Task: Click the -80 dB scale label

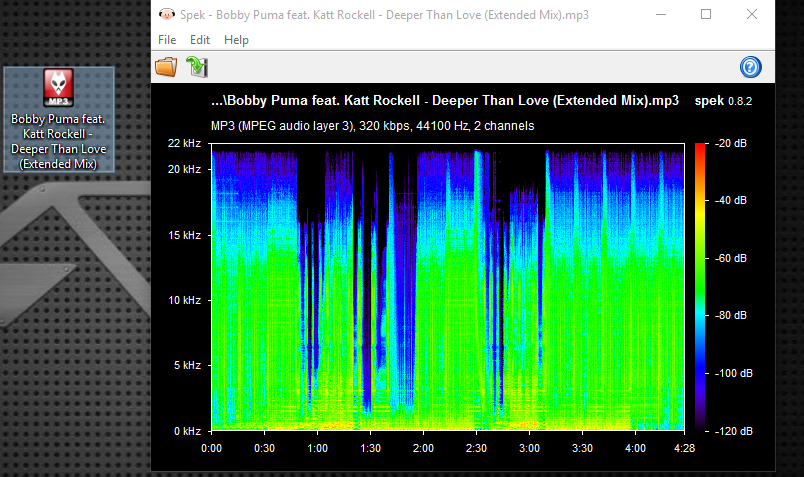Action: (731, 315)
